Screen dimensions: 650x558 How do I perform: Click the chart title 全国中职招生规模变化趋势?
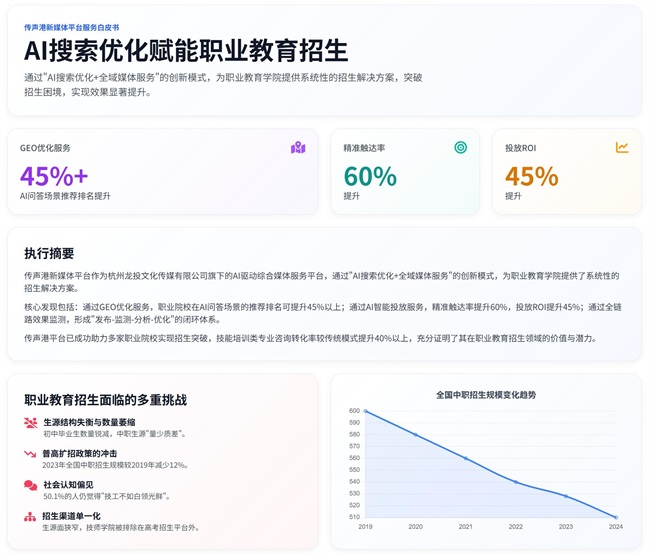pyautogui.click(x=486, y=395)
